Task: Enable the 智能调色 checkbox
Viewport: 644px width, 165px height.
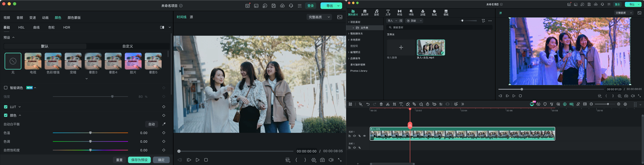Action: (6, 88)
